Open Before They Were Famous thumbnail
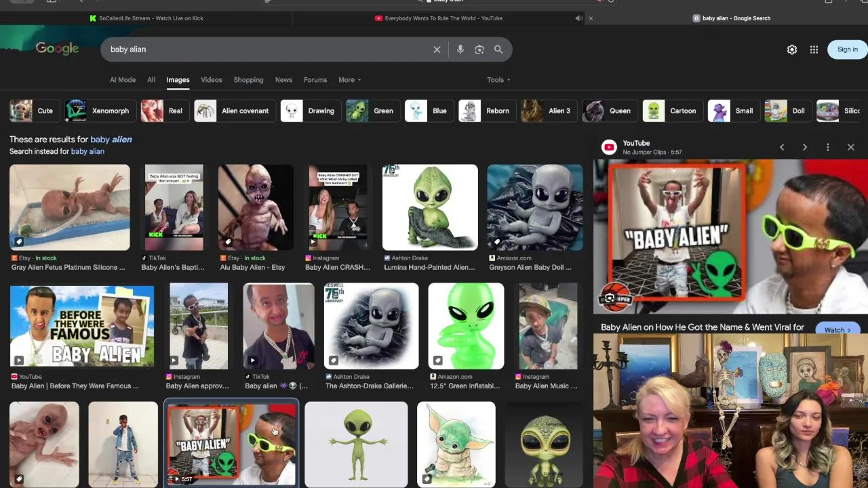The image size is (868, 488). click(x=82, y=326)
